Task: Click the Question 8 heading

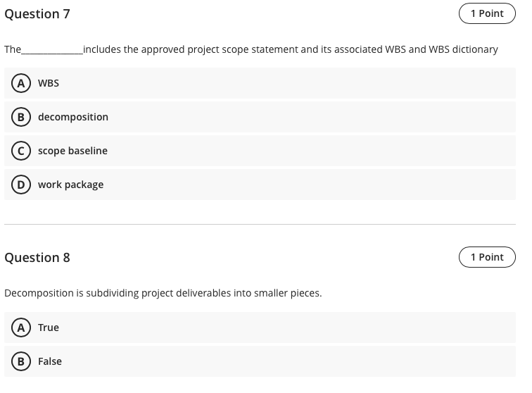Action: pyautogui.click(x=37, y=258)
